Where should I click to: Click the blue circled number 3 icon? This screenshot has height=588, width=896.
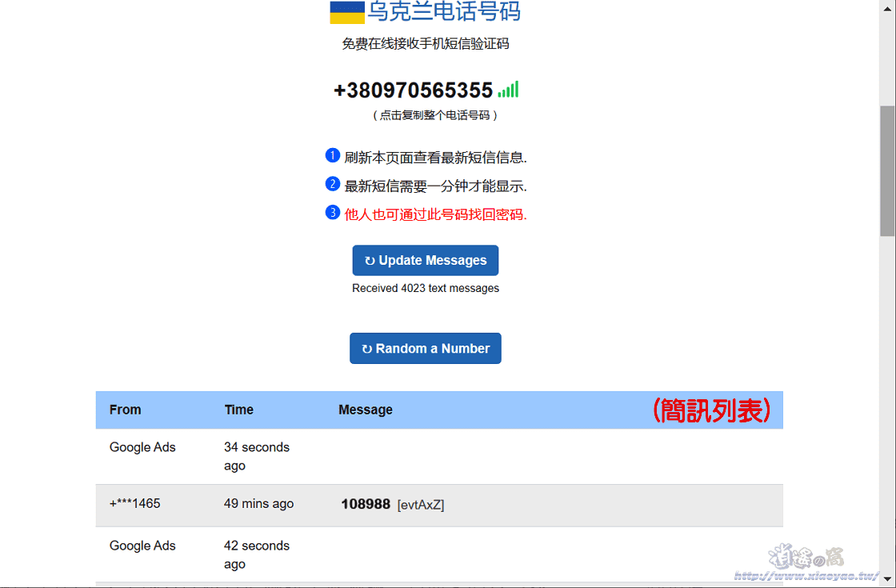333,213
